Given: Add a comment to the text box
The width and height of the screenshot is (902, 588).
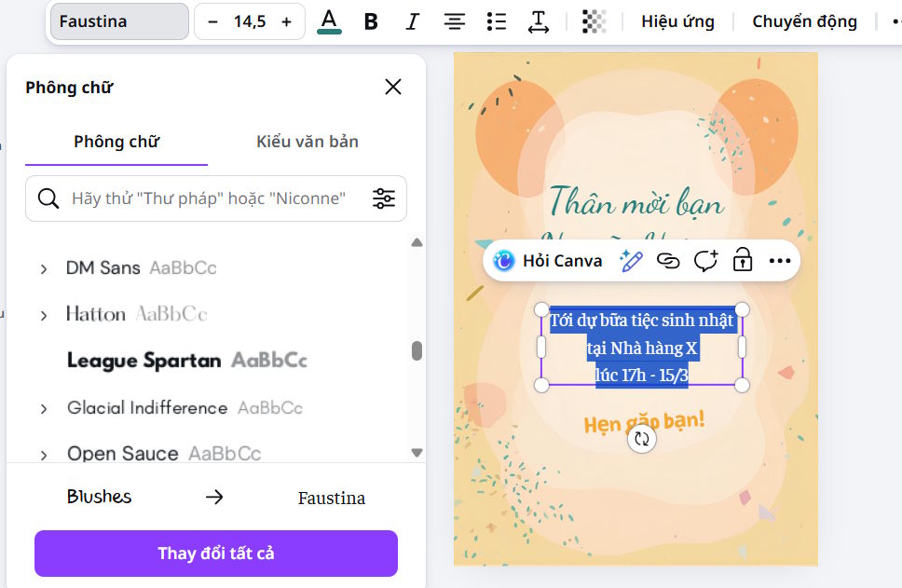Looking at the screenshot, I should coord(705,261).
